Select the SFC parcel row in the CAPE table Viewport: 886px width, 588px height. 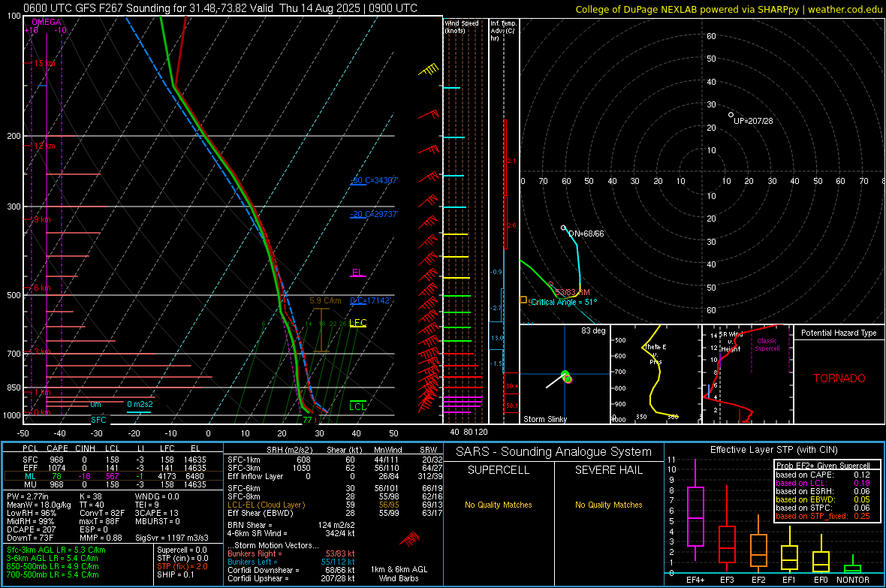(x=113, y=460)
